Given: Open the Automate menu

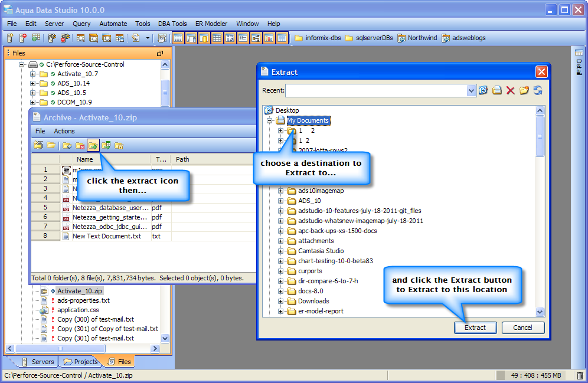Looking at the screenshot, I should click(x=113, y=24).
